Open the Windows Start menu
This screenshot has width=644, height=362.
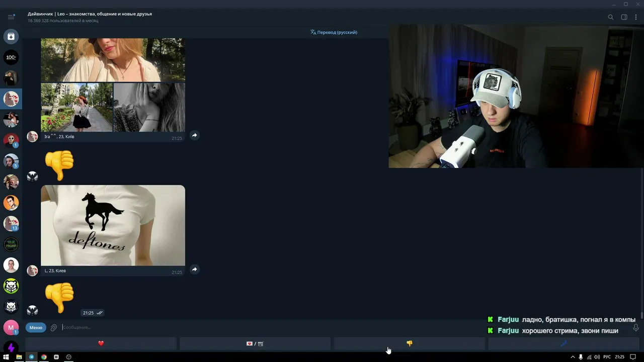(7, 357)
